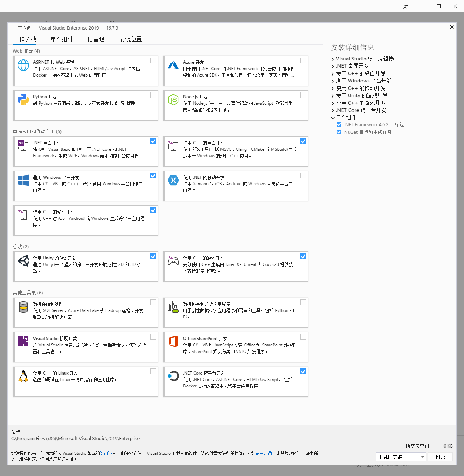Screen dimensions: 464x476
Task: Click the Visual Studio 扩展开发 icon
Action: (23, 341)
